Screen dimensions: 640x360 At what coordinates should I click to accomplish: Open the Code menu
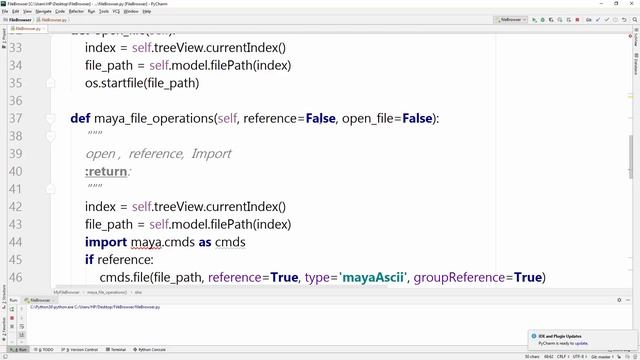click(x=60, y=11)
